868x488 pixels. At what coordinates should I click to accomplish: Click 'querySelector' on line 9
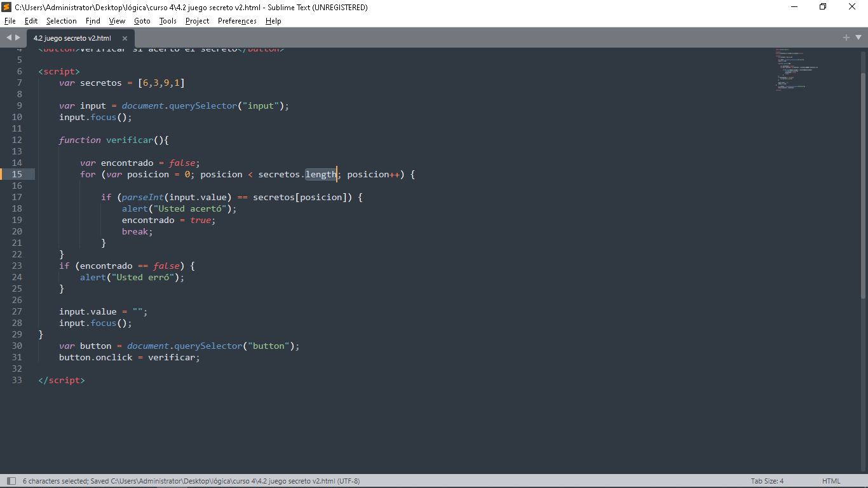(x=203, y=105)
